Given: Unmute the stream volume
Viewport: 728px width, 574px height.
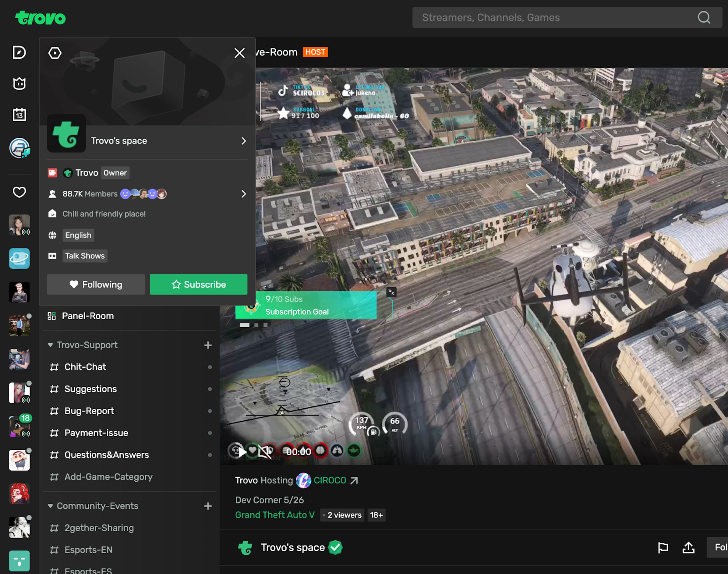Looking at the screenshot, I should [264, 452].
